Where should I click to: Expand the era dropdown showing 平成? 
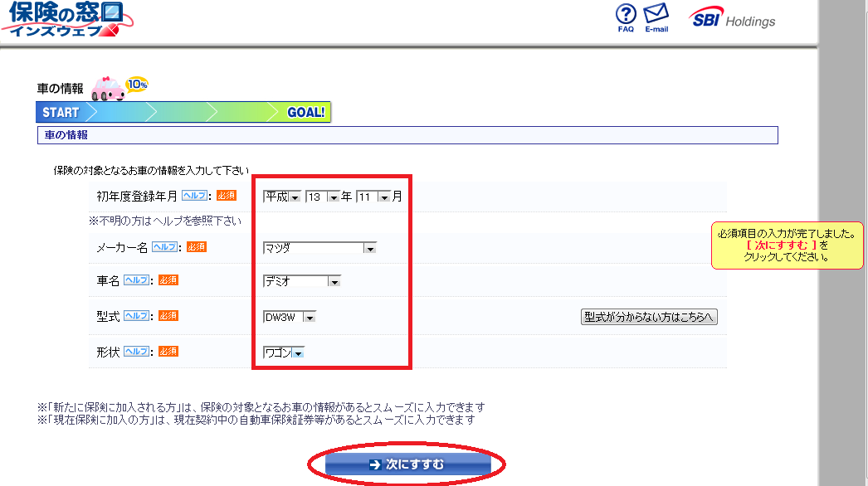282,197
